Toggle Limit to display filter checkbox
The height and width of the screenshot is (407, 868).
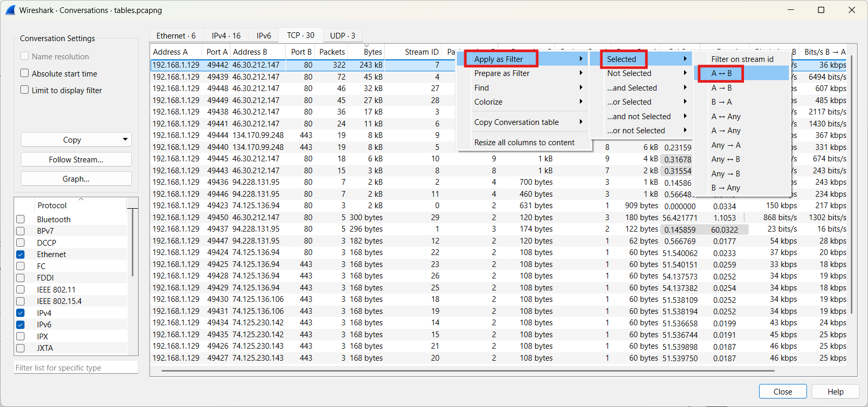click(x=24, y=90)
